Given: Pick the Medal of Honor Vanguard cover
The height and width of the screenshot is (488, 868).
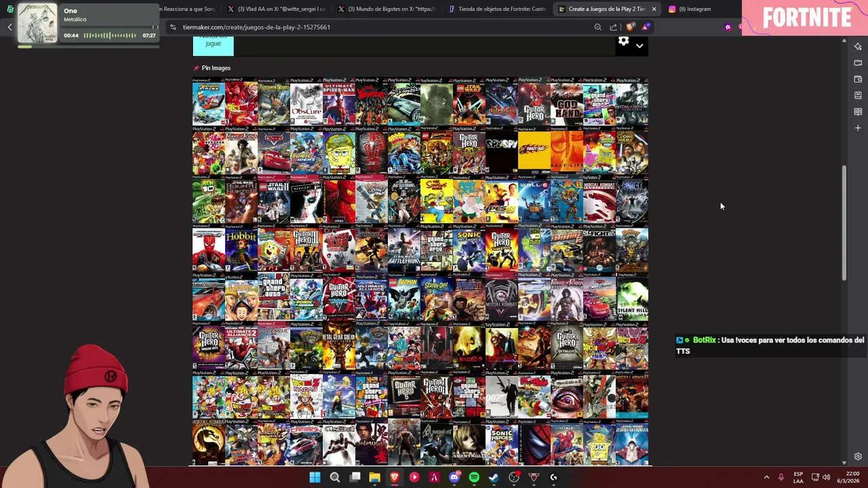Looking at the screenshot, I should pyautogui.click(x=632, y=102).
